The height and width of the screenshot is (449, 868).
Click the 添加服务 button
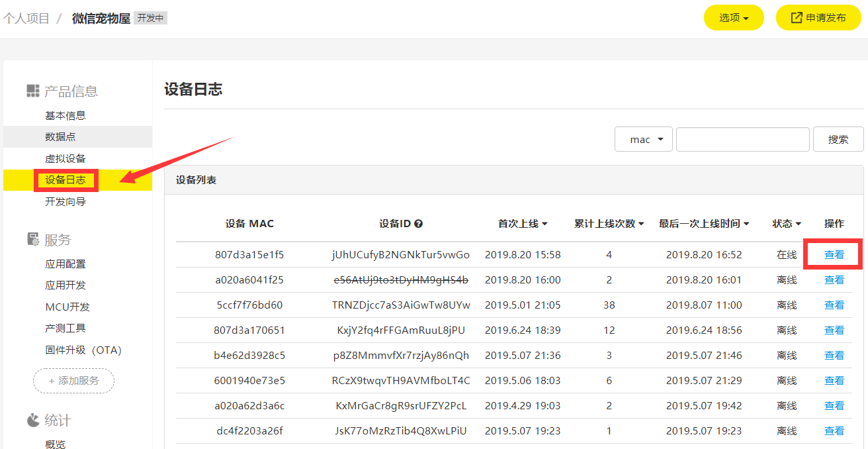click(x=73, y=381)
